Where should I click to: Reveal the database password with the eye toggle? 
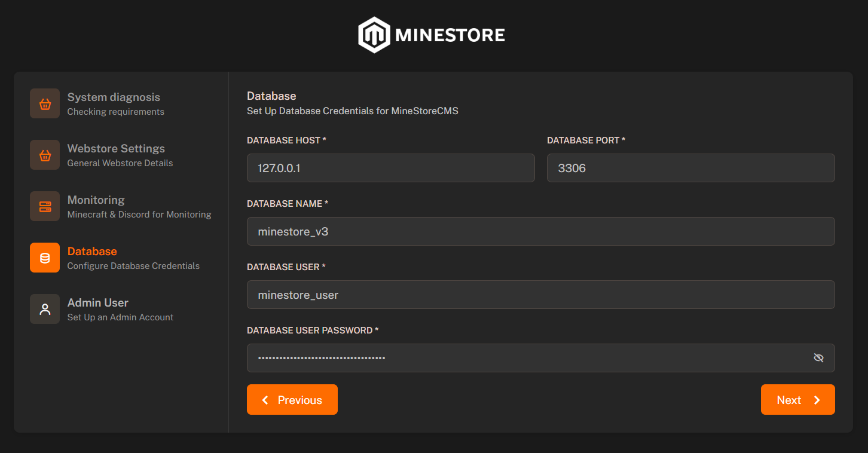(x=818, y=357)
